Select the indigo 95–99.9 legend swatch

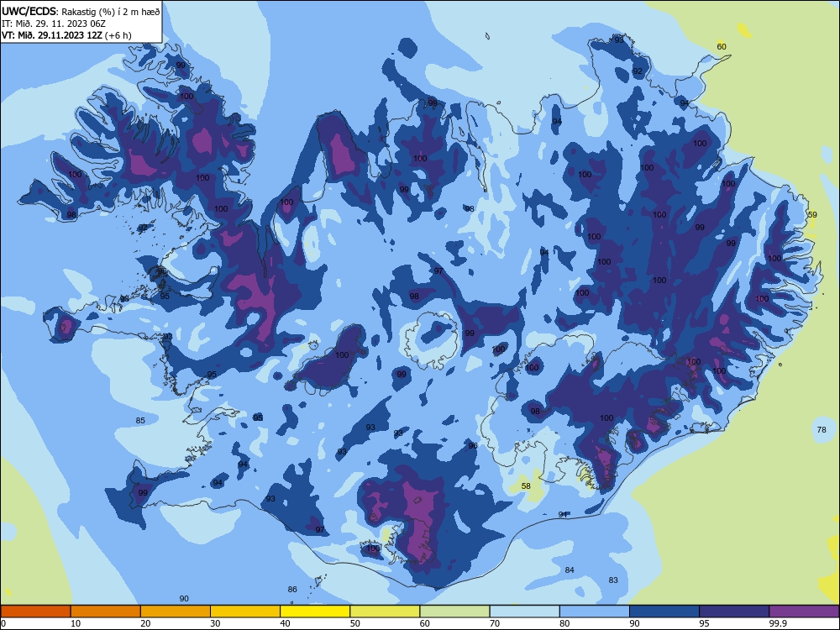[x=734, y=612]
